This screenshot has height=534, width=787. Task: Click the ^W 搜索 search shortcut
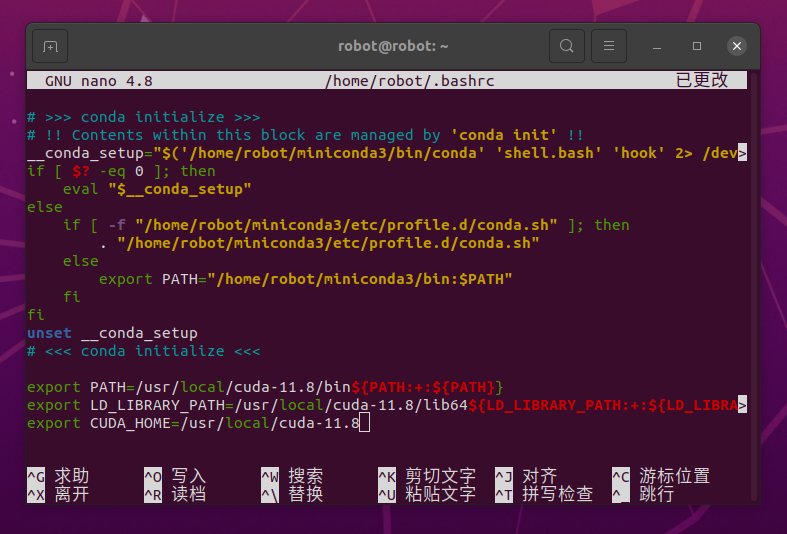(292, 476)
